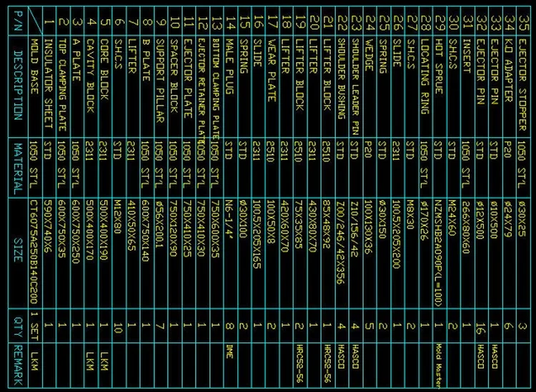Select the CORE BLOCK text
The width and height of the screenshot is (536, 392).
[104, 69]
